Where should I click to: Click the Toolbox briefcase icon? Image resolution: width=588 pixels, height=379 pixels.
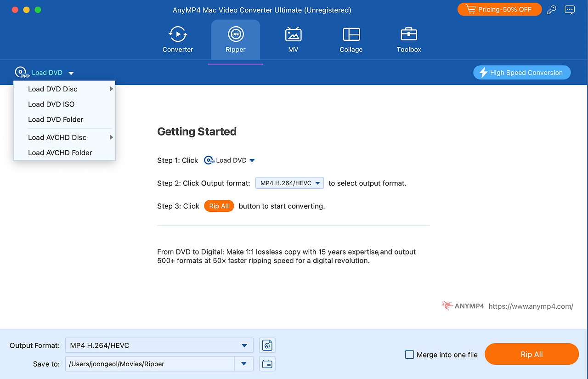pyautogui.click(x=409, y=34)
